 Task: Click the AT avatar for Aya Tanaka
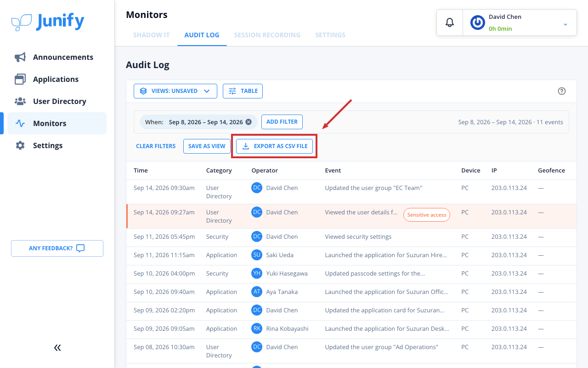pyautogui.click(x=257, y=292)
